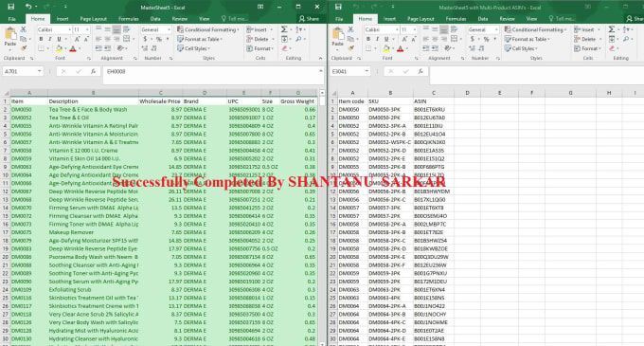Toggle Italic in the right ASIN's window
Screen dimensions: 644x346
[x=377, y=39]
